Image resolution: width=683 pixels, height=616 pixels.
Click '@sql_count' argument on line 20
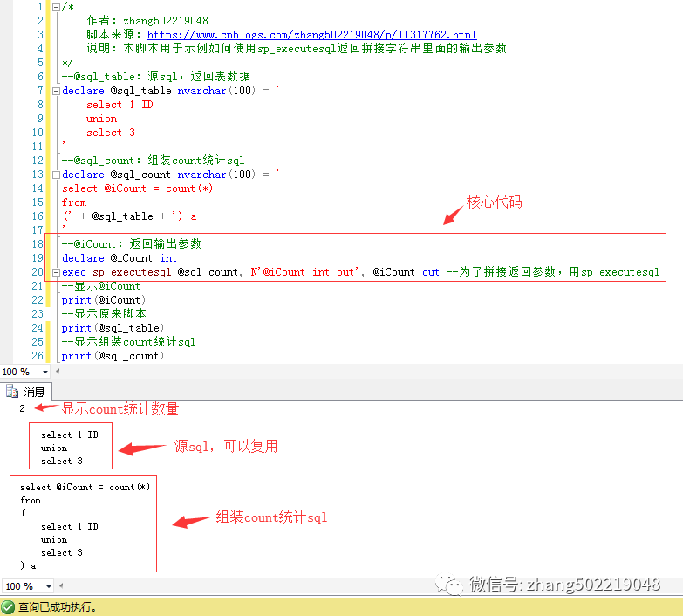208,272
